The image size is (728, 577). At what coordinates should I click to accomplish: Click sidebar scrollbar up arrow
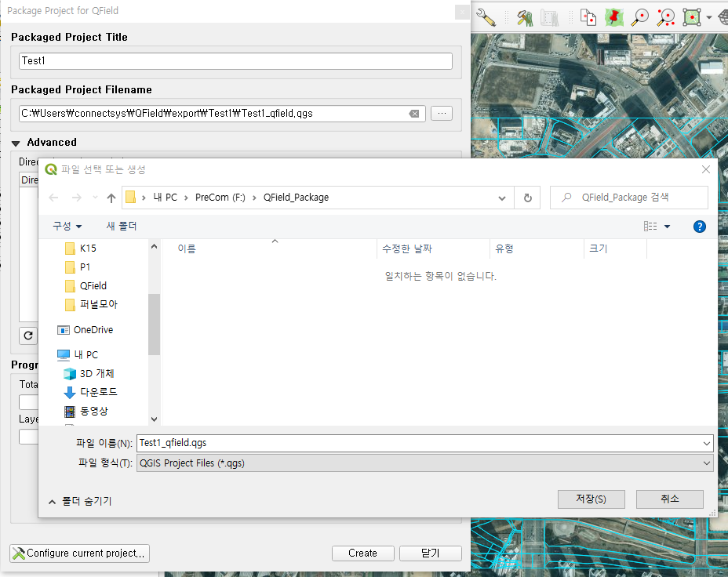pos(154,247)
